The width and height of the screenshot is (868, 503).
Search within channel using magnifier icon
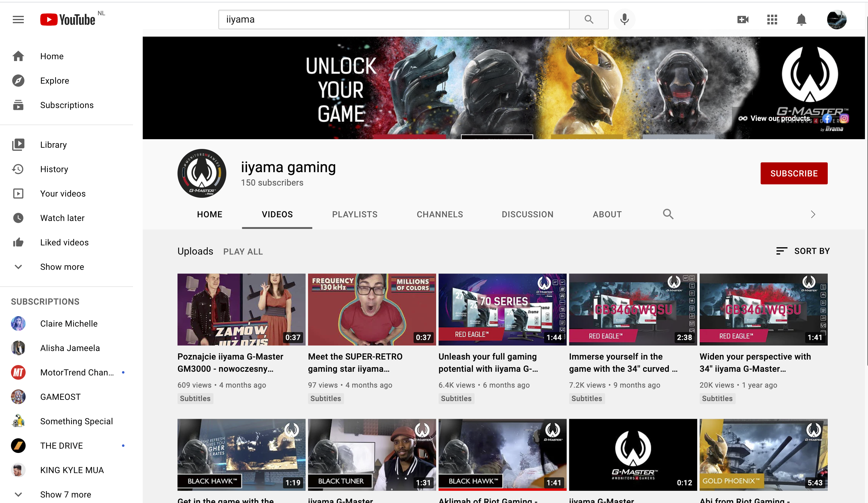coord(668,214)
